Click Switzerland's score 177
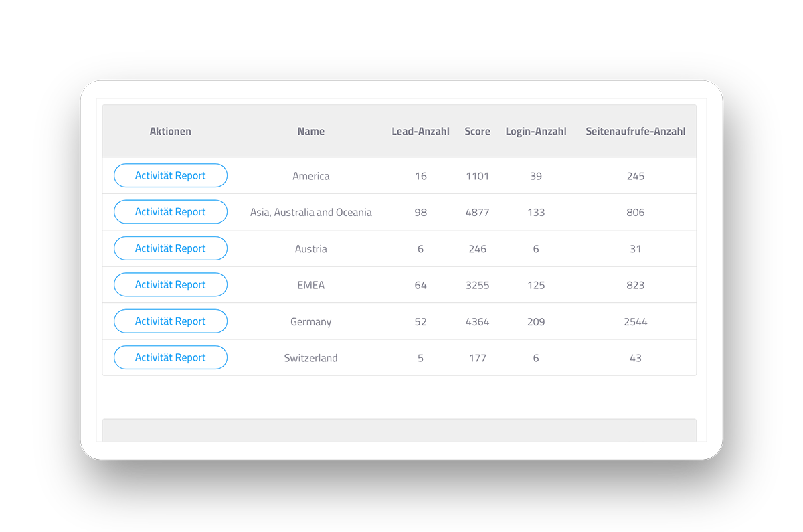This screenshot has height=532, width=803. tap(478, 358)
